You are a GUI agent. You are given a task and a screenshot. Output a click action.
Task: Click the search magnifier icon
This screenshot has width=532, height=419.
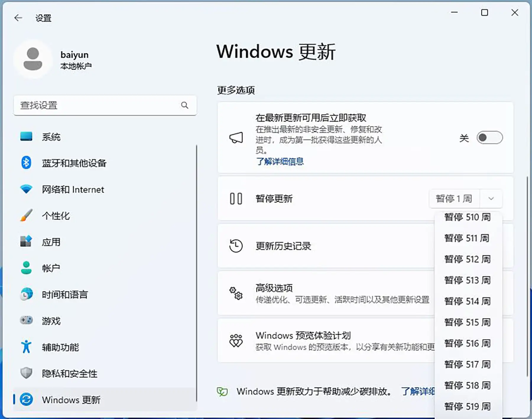(185, 105)
